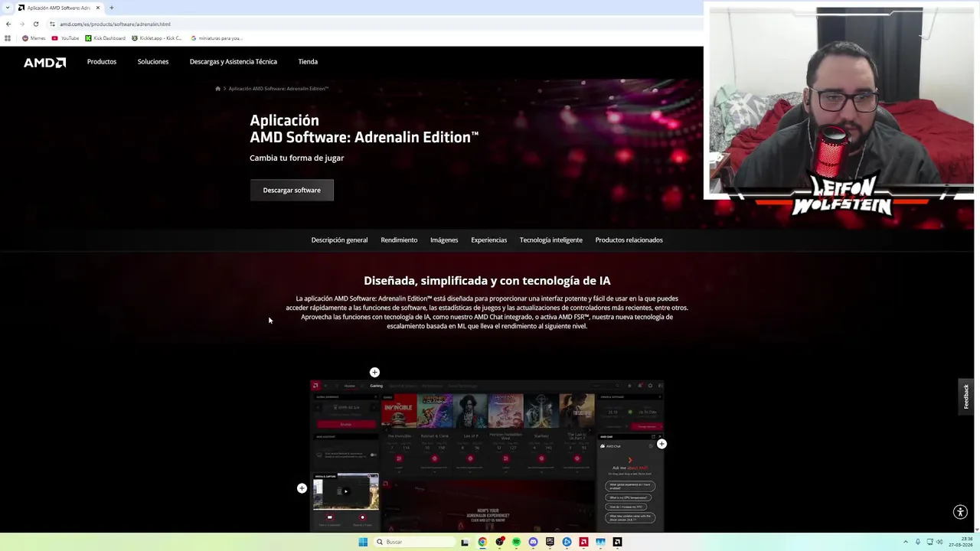Go to the Tienda link

(308, 61)
